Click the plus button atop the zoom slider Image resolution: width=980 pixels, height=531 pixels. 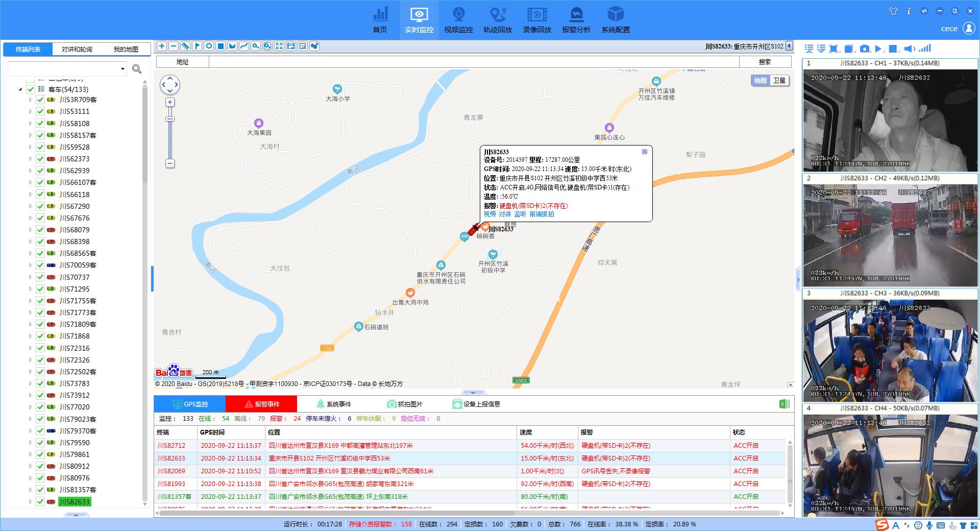(x=170, y=102)
